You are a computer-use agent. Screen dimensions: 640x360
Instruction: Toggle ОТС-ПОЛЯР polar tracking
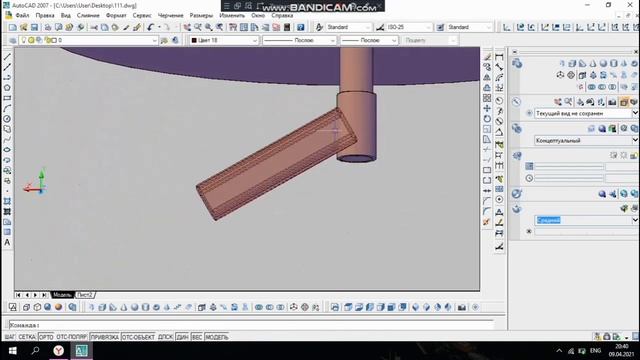point(71,337)
